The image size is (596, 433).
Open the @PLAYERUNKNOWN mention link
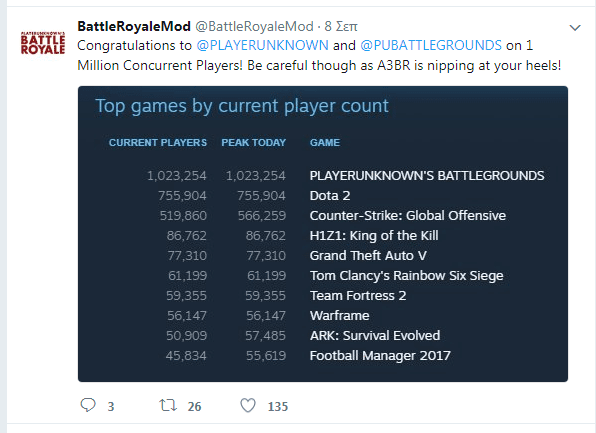point(262,45)
